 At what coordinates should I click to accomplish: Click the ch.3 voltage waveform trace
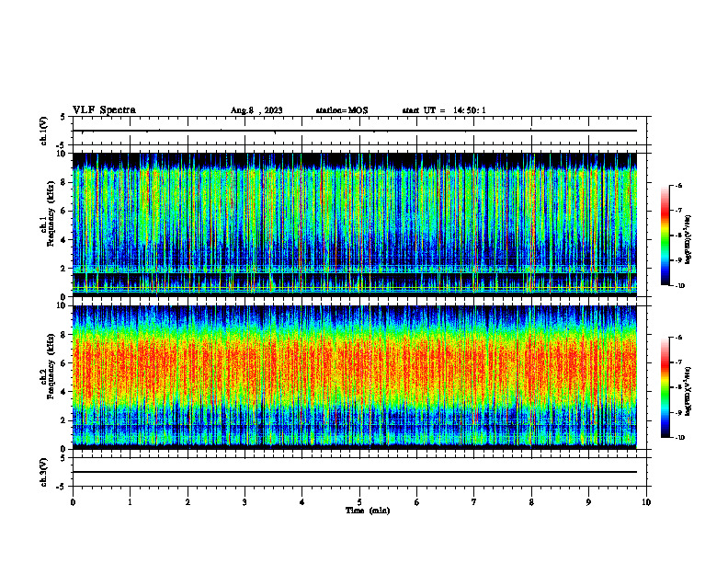[x=355, y=472]
